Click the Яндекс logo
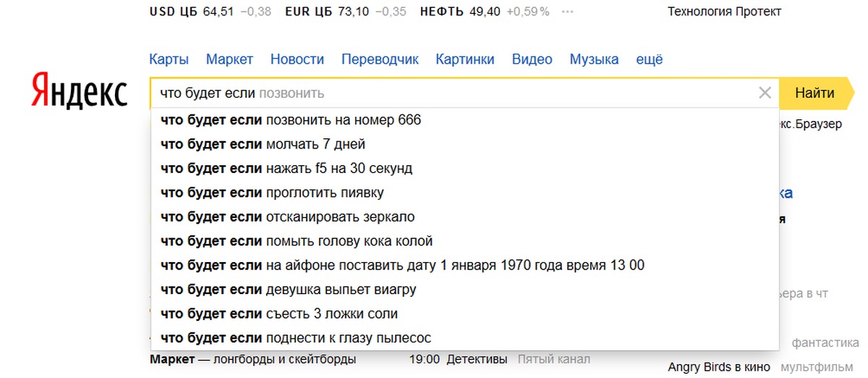868x378 pixels. 80,93
